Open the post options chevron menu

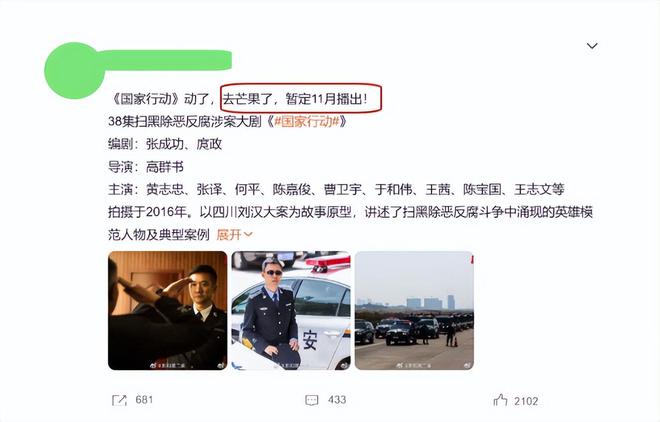(592, 45)
